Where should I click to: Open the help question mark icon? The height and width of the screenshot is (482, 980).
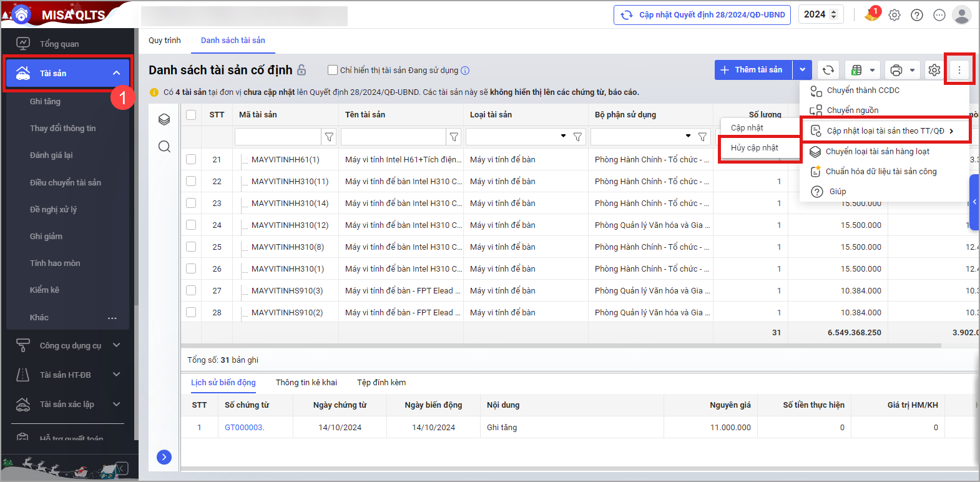(917, 15)
